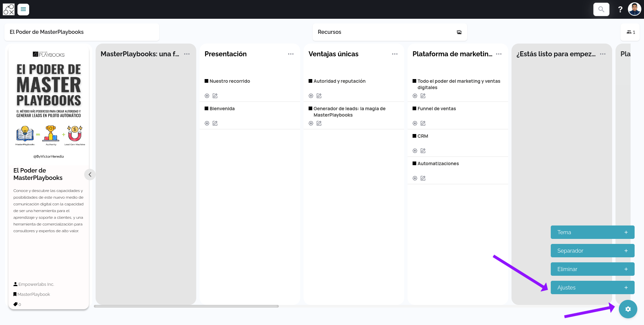Click the Plataforma de marketin... column heading
This screenshot has width=644, height=325.
[452, 54]
